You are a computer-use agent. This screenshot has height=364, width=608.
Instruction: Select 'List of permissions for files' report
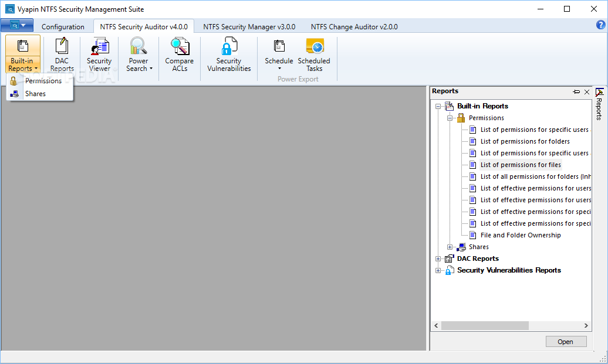click(x=521, y=165)
